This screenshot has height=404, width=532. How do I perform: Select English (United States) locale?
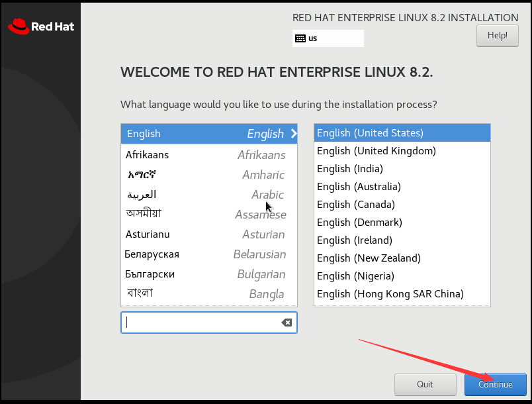402,132
